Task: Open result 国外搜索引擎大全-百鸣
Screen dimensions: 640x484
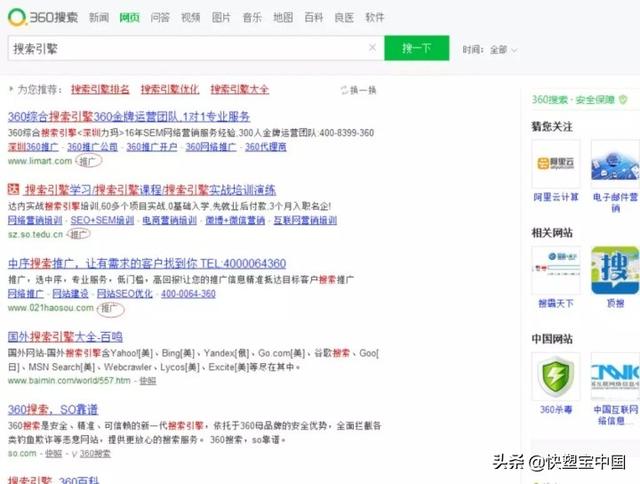Action: click(65, 337)
